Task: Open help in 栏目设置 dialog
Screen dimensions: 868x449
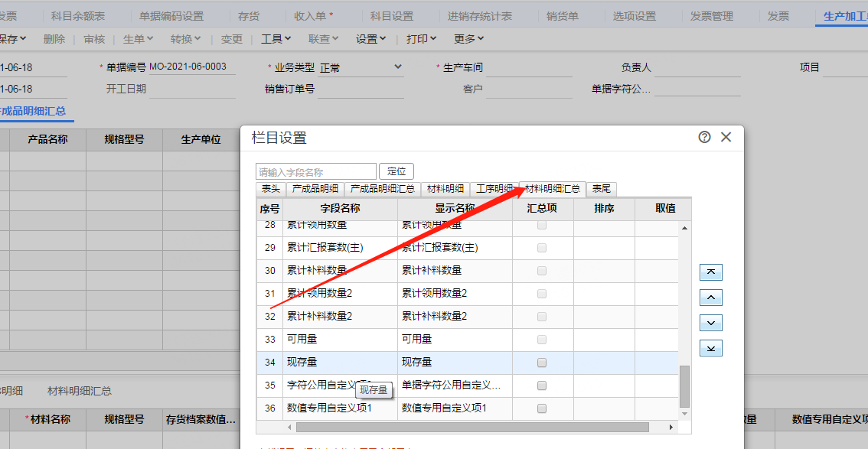Action: [x=704, y=137]
